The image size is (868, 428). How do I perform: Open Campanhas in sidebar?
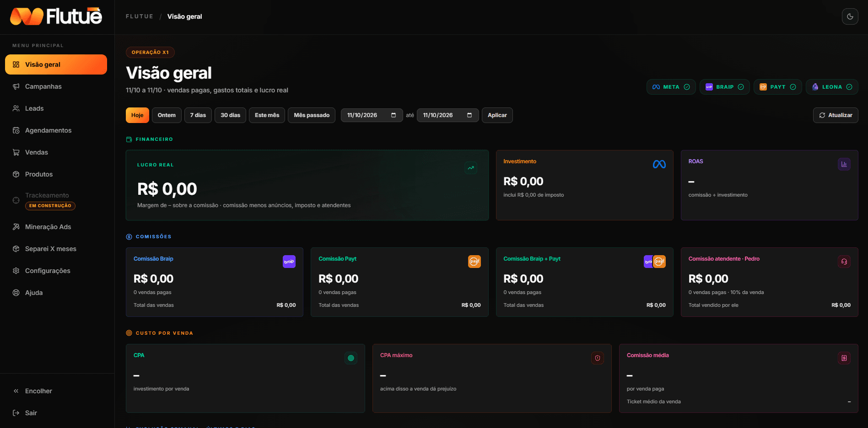click(56, 86)
